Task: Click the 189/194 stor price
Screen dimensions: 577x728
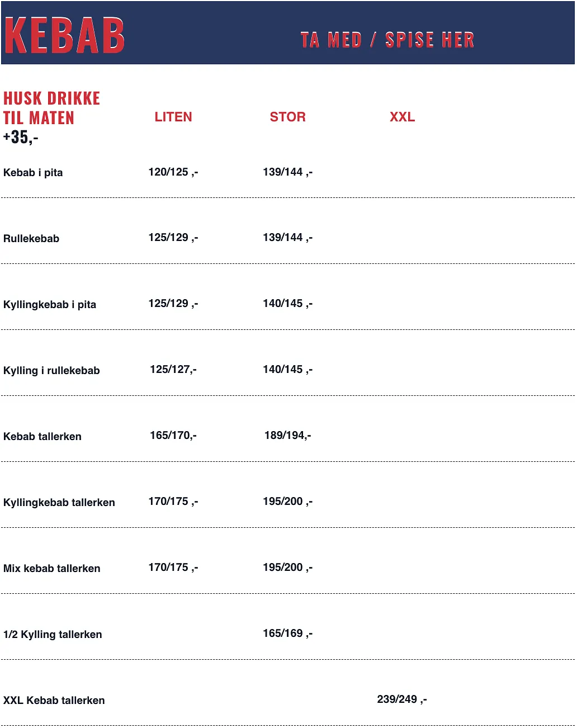Action: [287, 436]
